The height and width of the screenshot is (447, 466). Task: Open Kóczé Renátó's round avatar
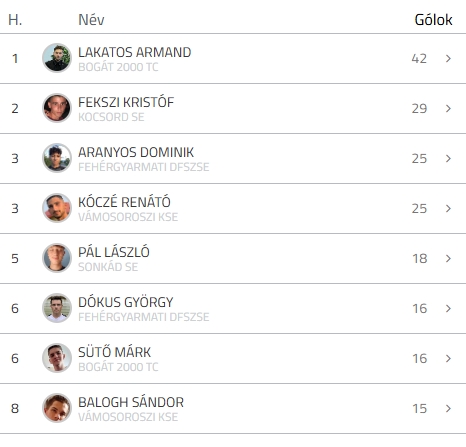[x=57, y=208]
